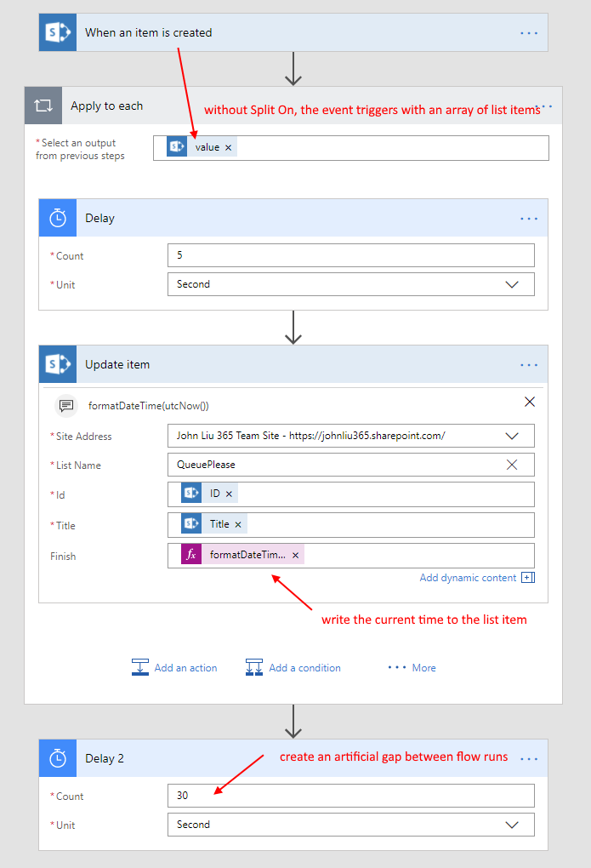Open the Add dynamic content plus icon
This screenshot has height=868, width=591.
point(527,578)
